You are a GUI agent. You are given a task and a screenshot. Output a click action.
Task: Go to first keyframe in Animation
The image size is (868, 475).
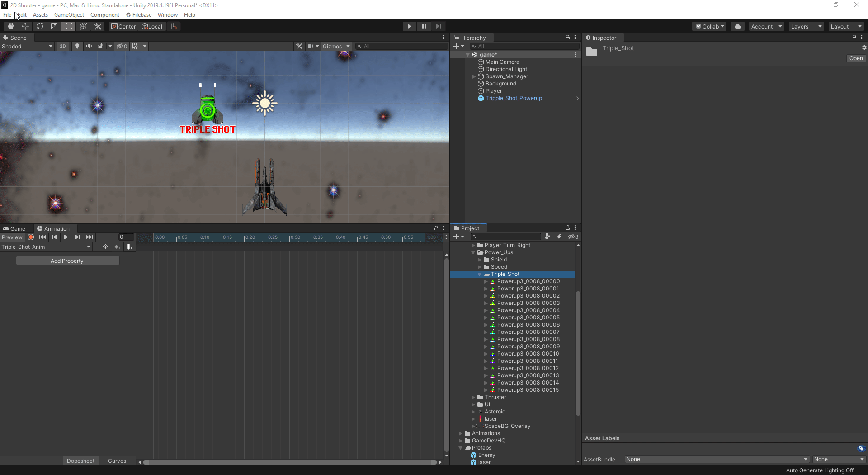tap(42, 237)
